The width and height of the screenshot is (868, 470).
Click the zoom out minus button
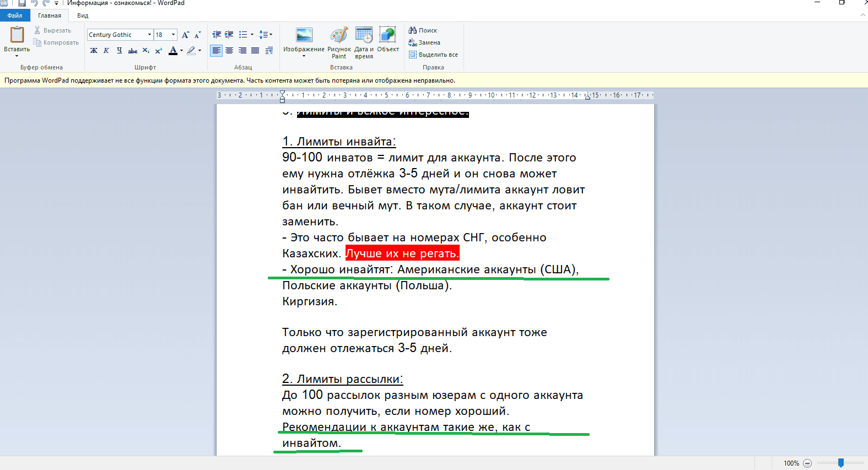coord(807,463)
